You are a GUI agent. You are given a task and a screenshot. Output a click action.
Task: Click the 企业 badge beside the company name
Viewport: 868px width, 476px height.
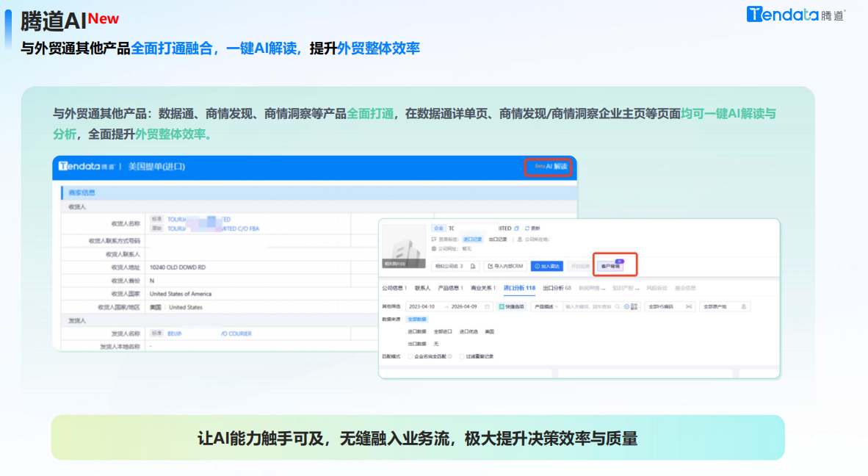click(438, 228)
